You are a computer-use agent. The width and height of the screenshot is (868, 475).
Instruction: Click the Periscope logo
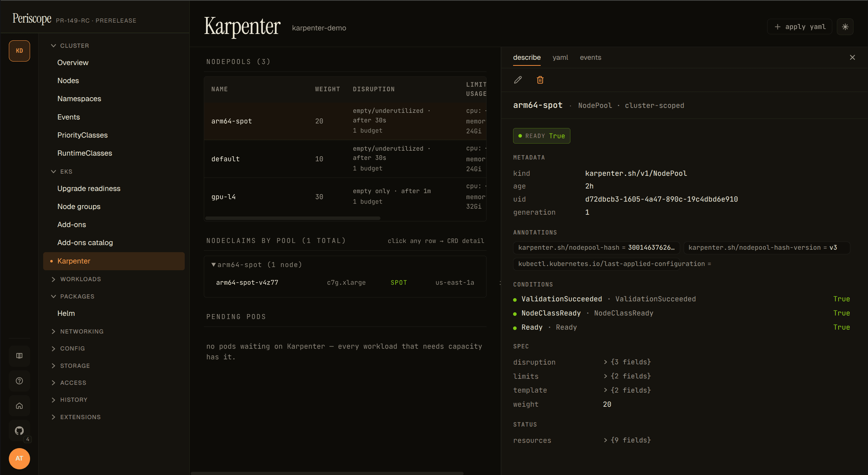(x=32, y=18)
